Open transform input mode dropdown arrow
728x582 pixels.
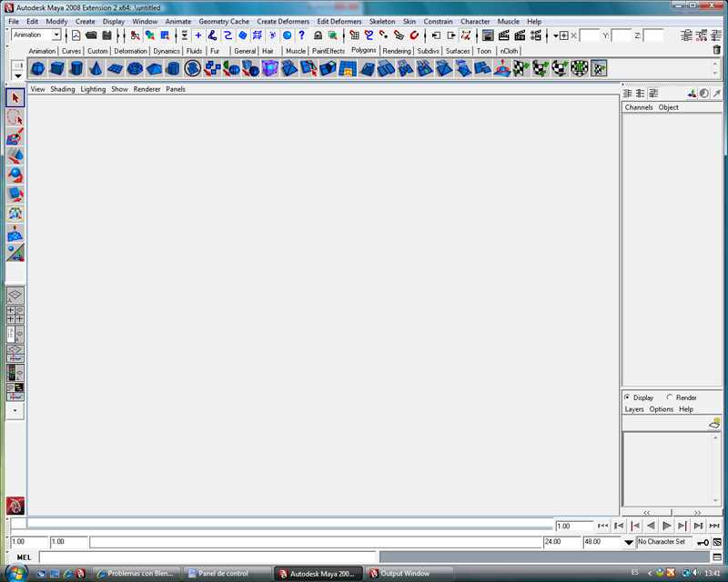coord(556,35)
